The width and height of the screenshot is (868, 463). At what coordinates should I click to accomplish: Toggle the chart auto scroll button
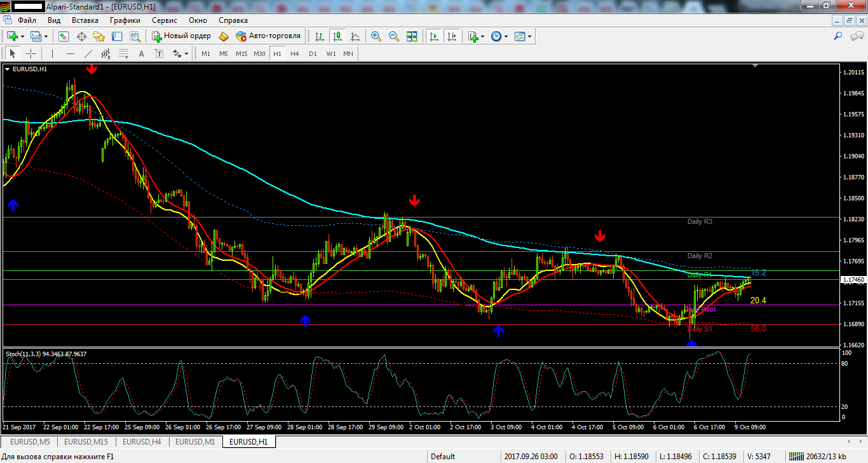[x=434, y=36]
